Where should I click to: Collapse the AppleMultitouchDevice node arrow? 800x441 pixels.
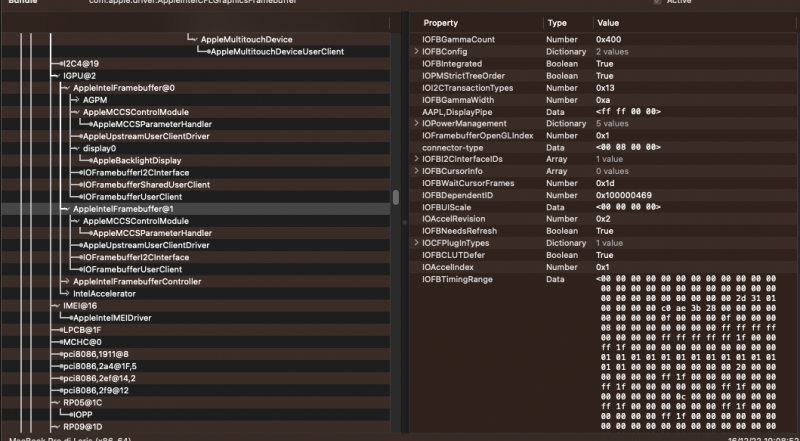pyautogui.click(x=194, y=39)
